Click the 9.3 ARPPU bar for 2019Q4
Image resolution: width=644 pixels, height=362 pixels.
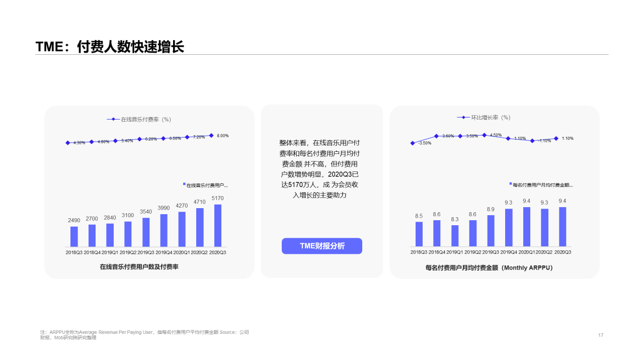coord(509,228)
